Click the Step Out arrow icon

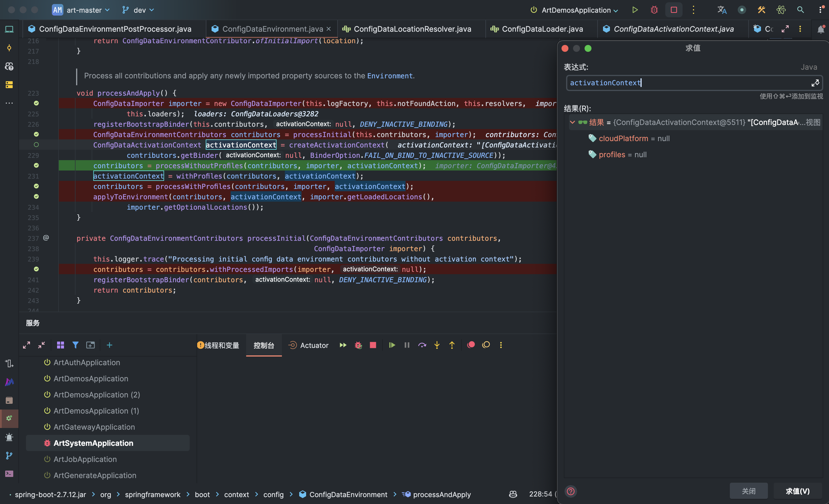452,345
